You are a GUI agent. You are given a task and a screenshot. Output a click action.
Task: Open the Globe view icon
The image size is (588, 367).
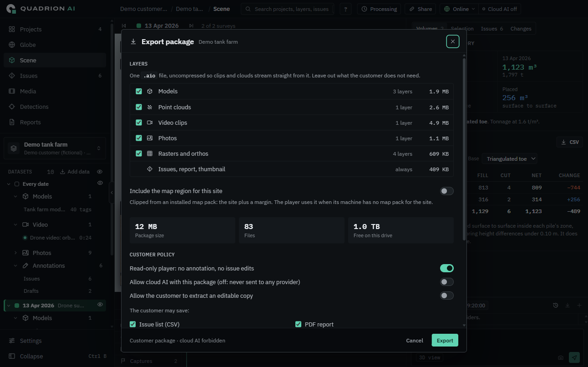click(12, 45)
